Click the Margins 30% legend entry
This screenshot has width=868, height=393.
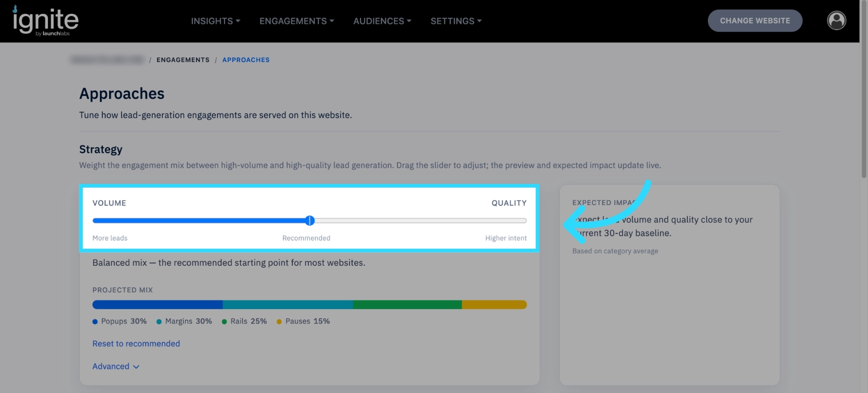(184, 321)
